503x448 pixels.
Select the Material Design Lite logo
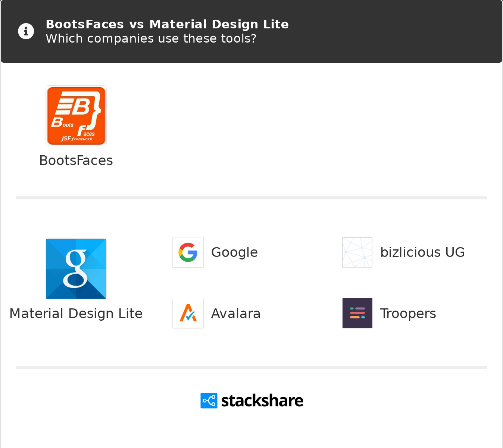coord(76,269)
